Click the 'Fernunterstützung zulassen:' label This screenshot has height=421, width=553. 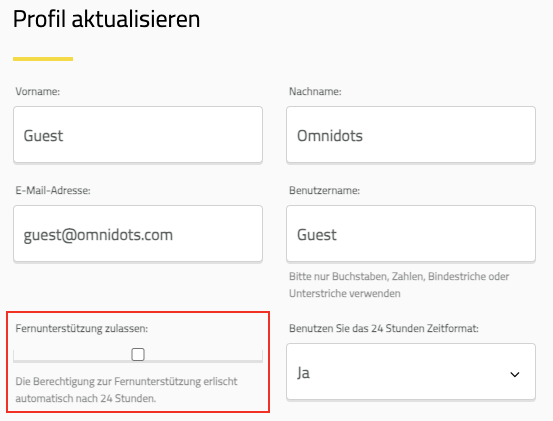82,328
